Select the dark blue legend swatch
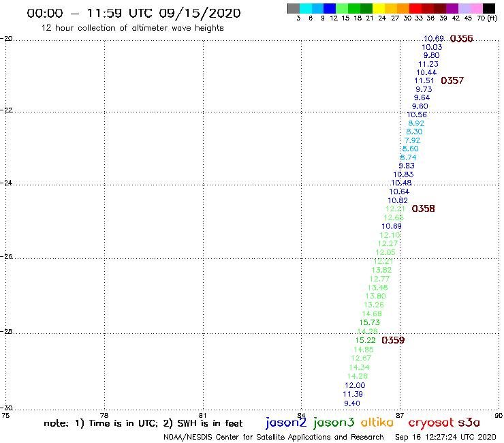This screenshot has height=443, width=504. (330, 8)
